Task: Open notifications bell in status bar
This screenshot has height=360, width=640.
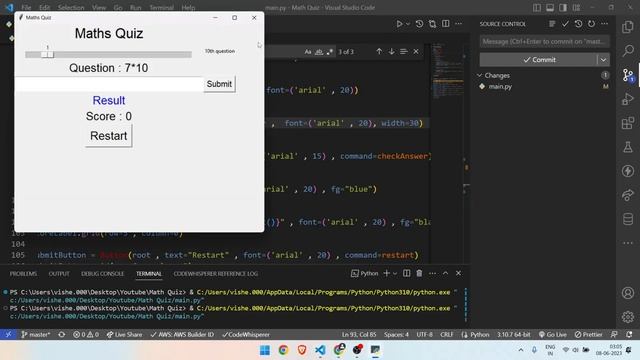Action: coord(629,334)
